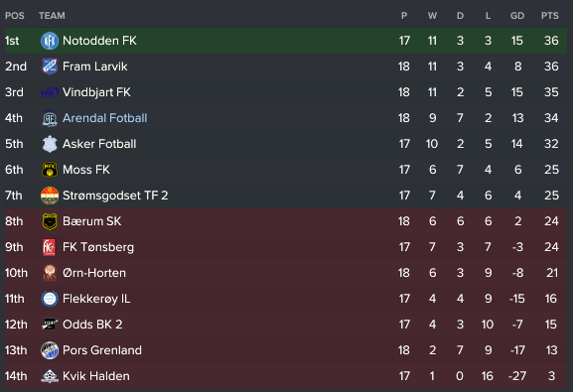Open the Odds BK 2 team name

[x=92, y=325]
